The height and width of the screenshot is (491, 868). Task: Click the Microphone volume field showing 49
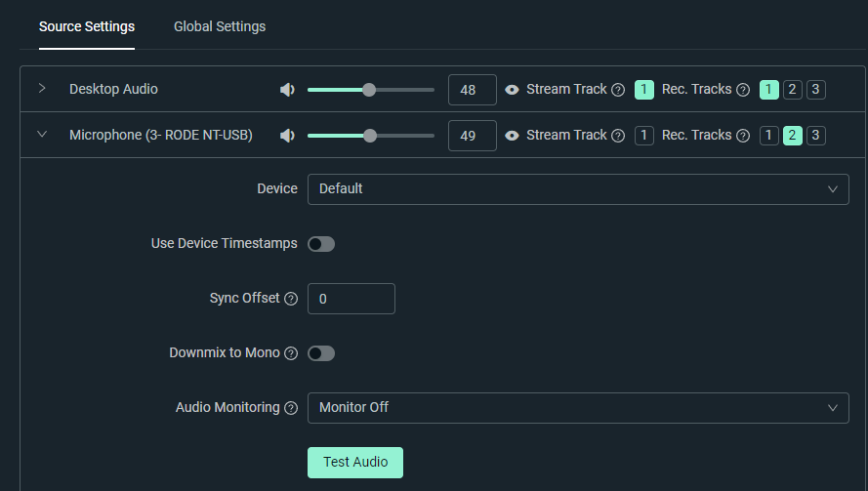point(473,136)
